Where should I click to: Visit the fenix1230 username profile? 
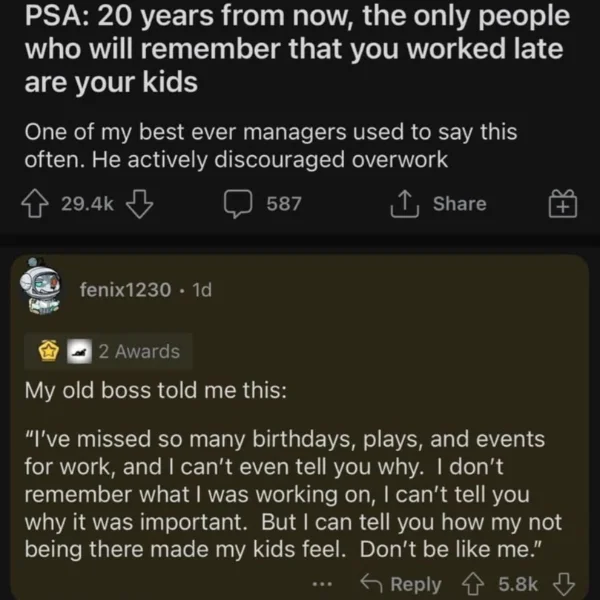pyautogui.click(x=123, y=289)
